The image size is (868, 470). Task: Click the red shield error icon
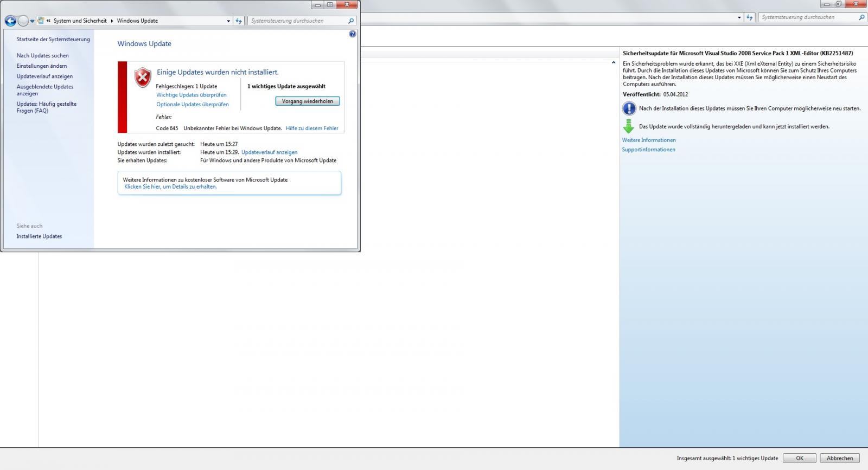point(143,78)
